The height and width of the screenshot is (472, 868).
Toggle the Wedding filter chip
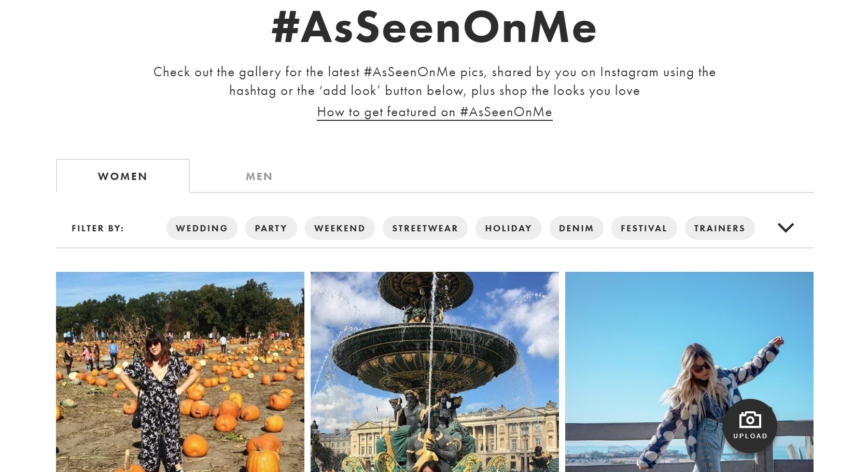[202, 228]
